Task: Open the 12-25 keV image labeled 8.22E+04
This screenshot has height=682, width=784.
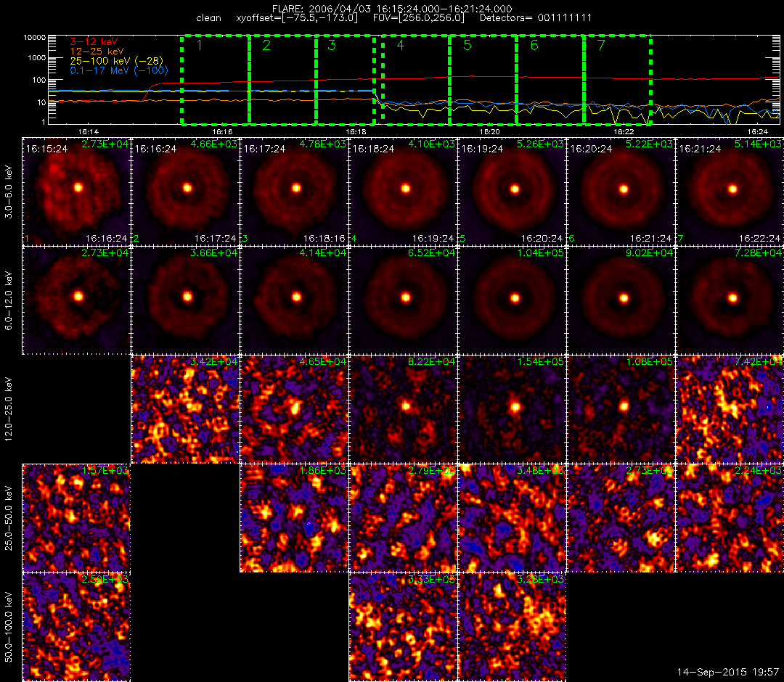Action: click(403, 410)
